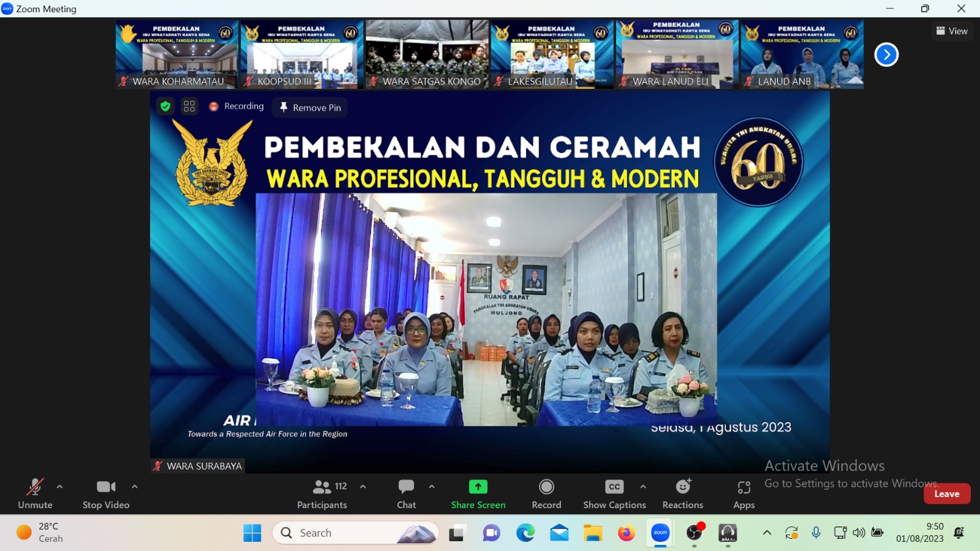
Task: Leave the meeting
Action: click(x=947, y=494)
